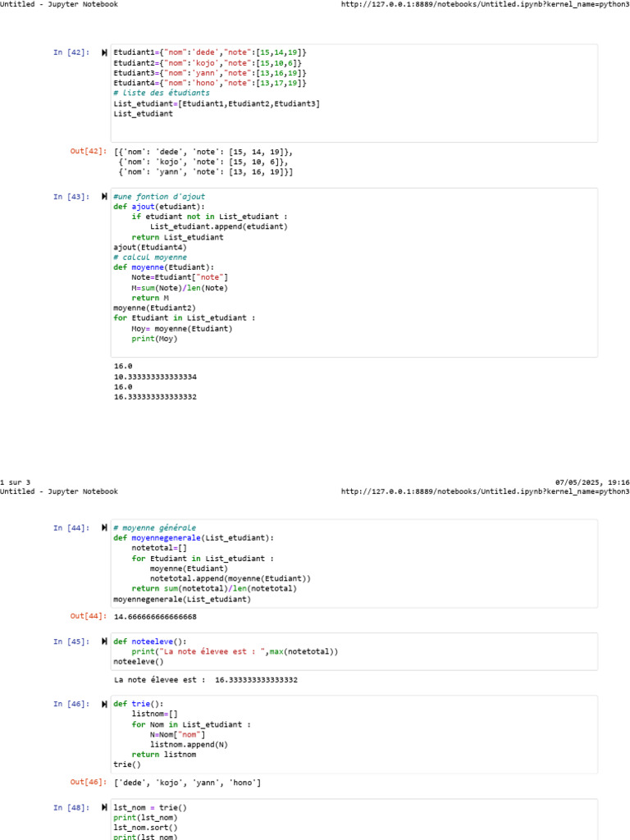Click the 'def noteeleve():' line
Viewport: 630px width, 840px height.
click(x=150, y=641)
